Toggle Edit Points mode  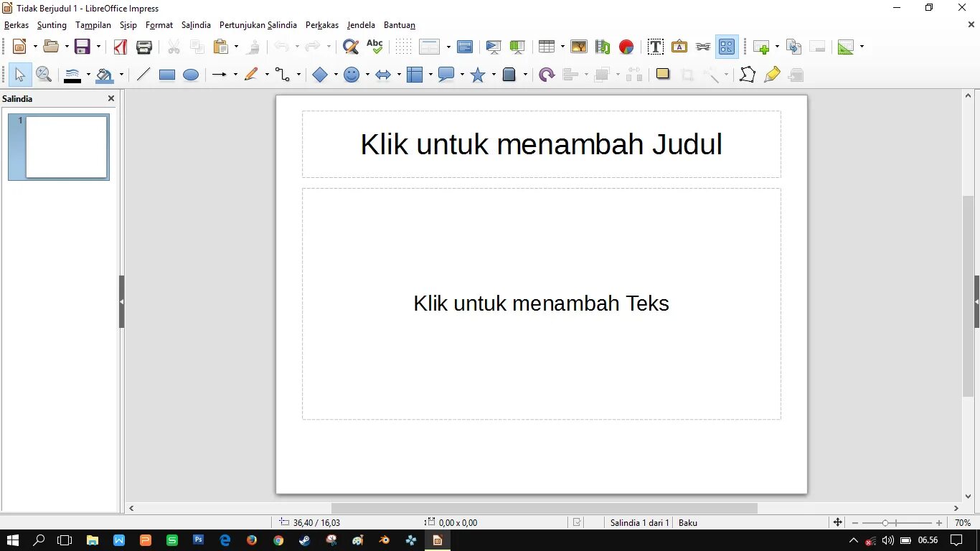point(747,75)
